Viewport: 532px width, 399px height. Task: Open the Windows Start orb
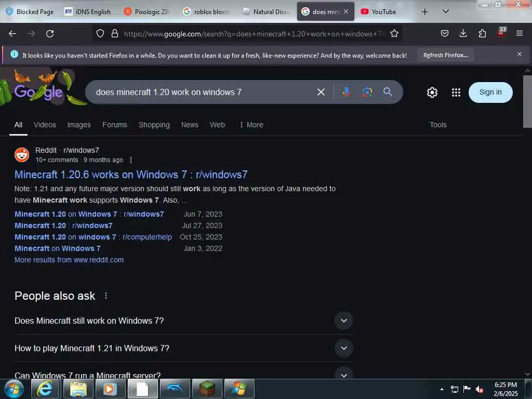click(14, 389)
